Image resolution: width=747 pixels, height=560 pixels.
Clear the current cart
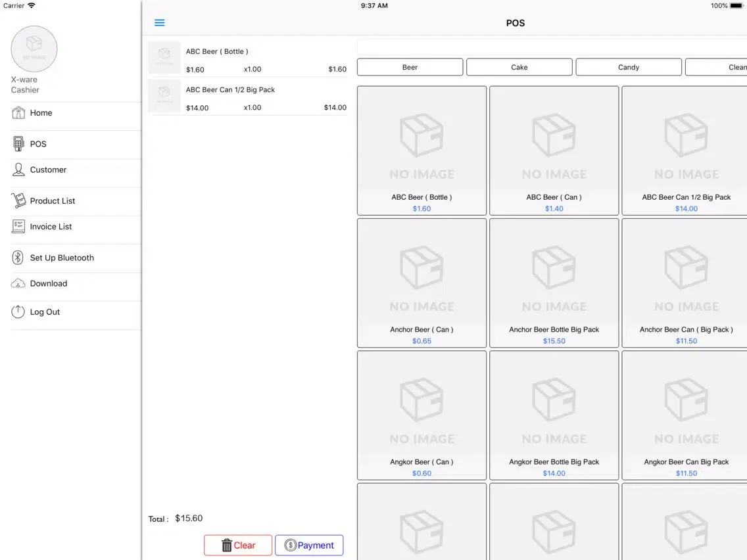(x=238, y=546)
